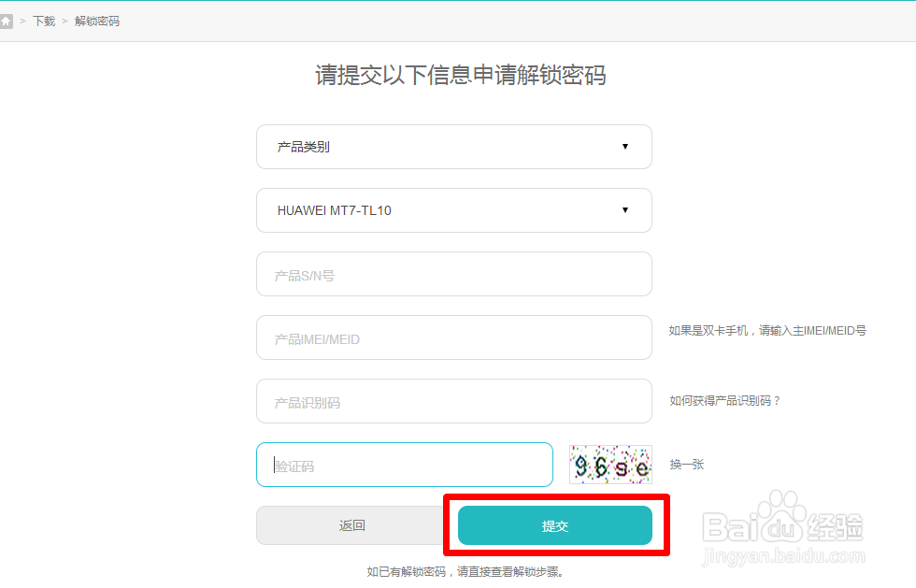Click the 产品识别码 input box
Viewport: 916px width, 588px height.
tap(453, 401)
